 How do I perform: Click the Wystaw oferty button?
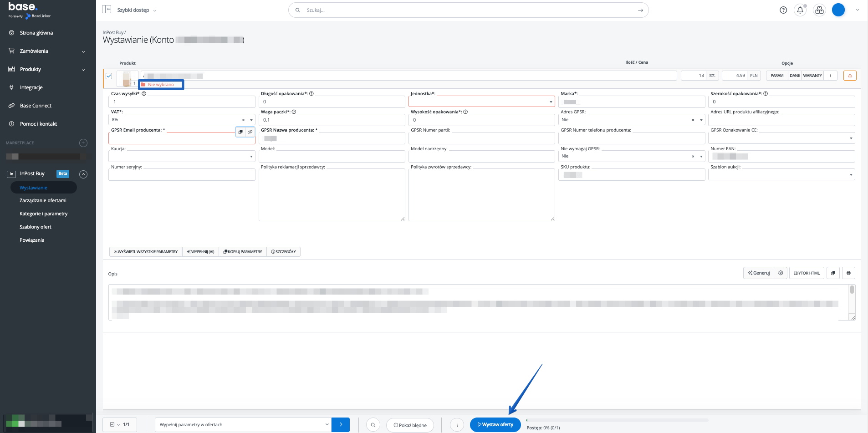(x=495, y=425)
